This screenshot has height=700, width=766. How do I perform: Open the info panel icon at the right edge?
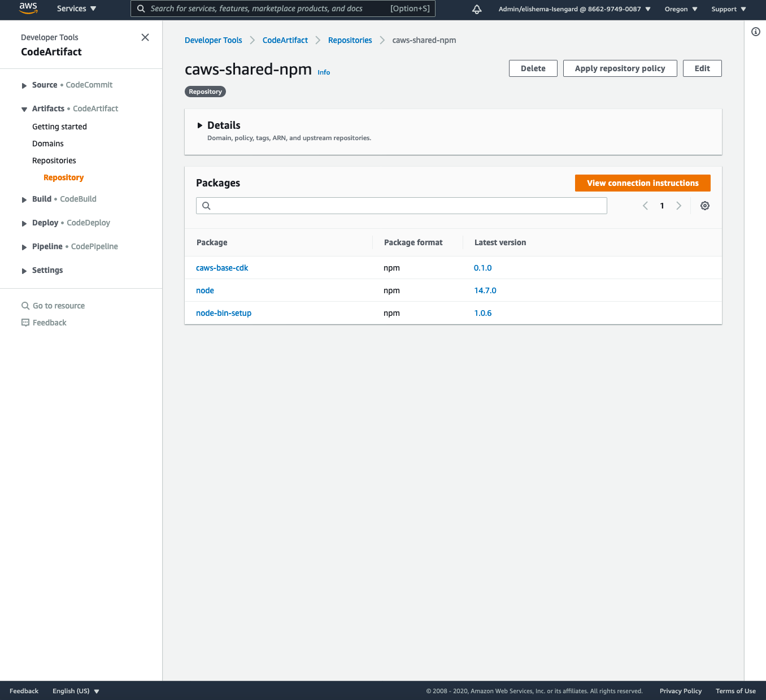[x=756, y=32]
